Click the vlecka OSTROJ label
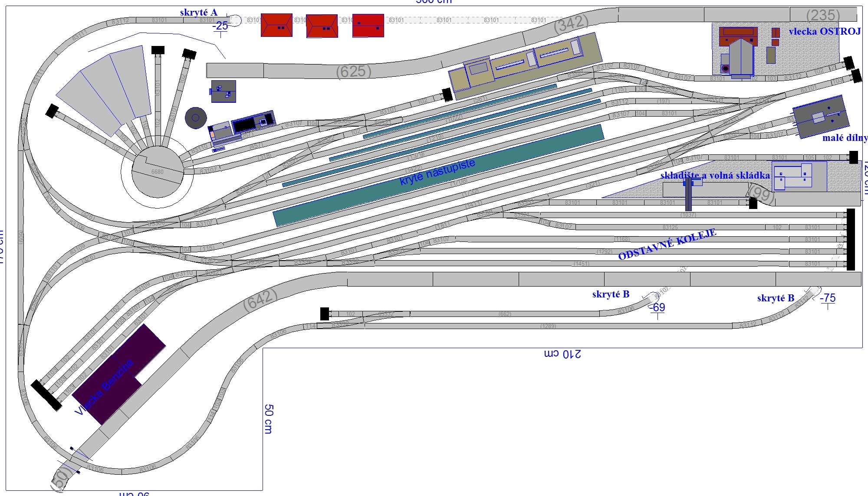Image resolution: width=868 pixels, height=496 pixels. [824, 31]
